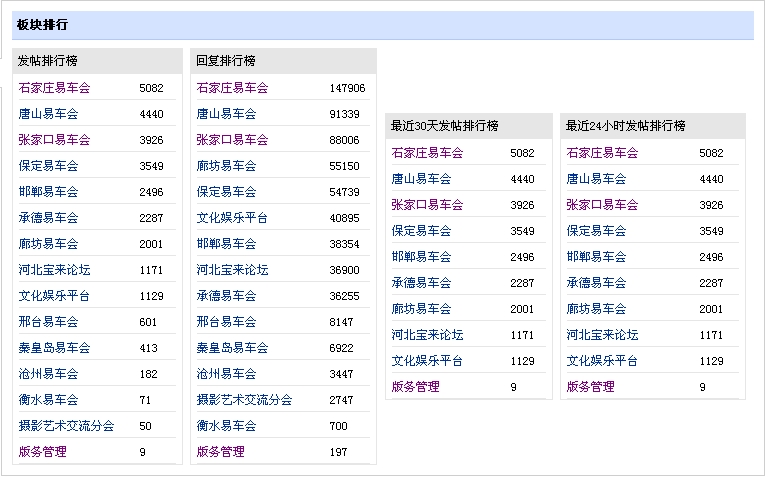
Task: Open 唐山易车会 in 最近30天发帖排行榜
Action: pos(422,179)
